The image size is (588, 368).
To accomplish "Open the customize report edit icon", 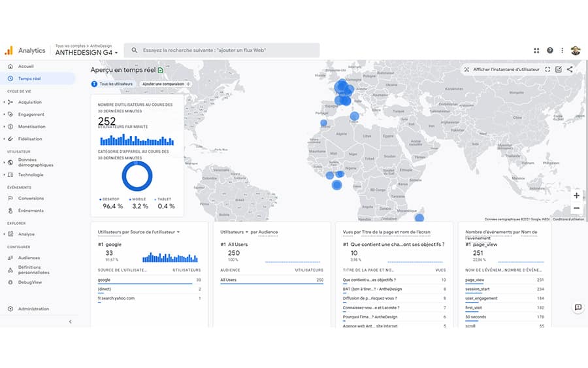I will tap(559, 69).
